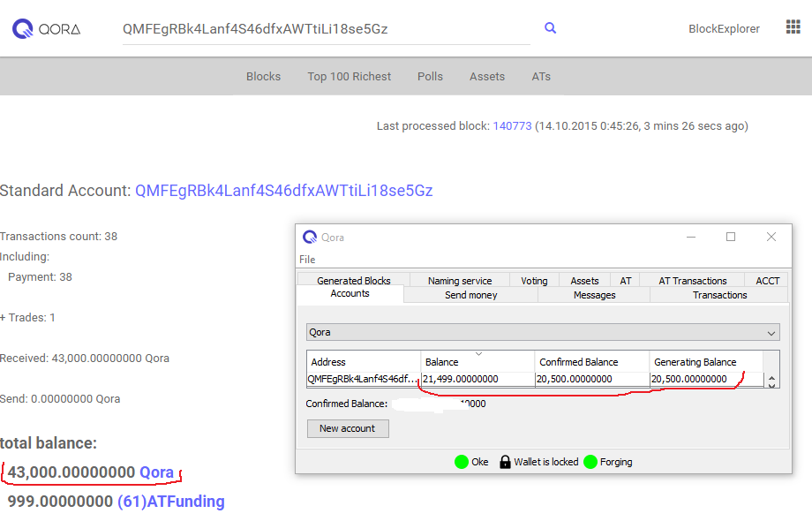This screenshot has width=812, height=521.
Task: Maximize the Qora wallet window
Action: click(731, 238)
